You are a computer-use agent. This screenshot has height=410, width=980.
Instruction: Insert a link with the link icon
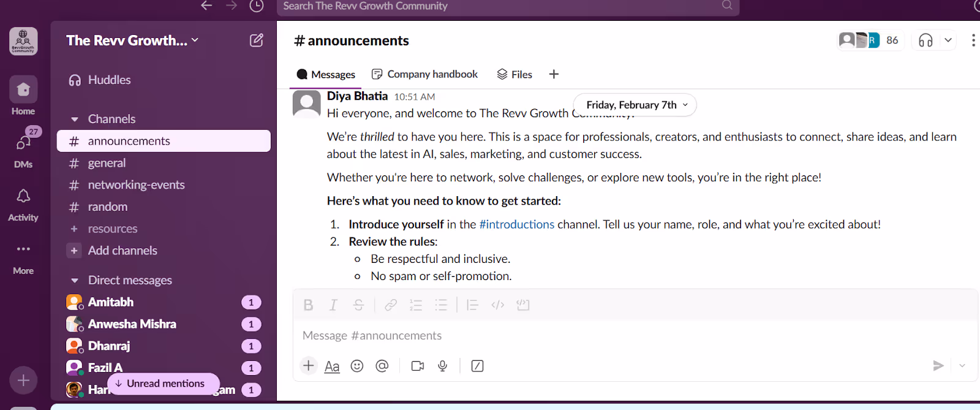click(391, 305)
